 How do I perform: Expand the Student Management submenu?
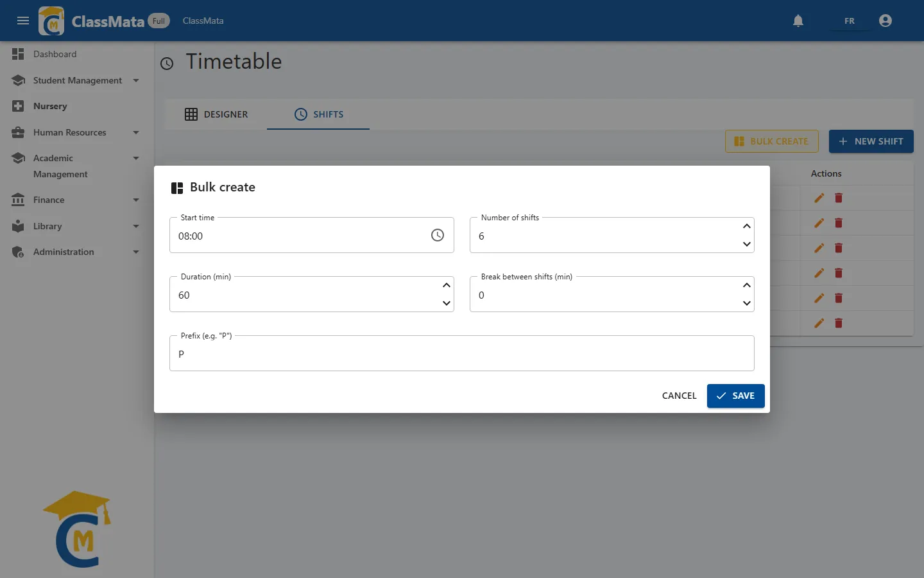click(x=136, y=80)
